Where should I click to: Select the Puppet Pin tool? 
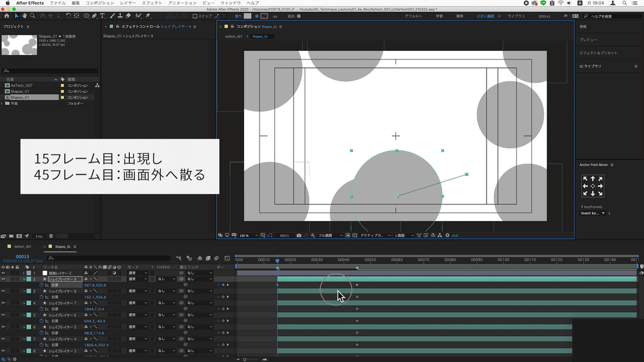point(147,16)
